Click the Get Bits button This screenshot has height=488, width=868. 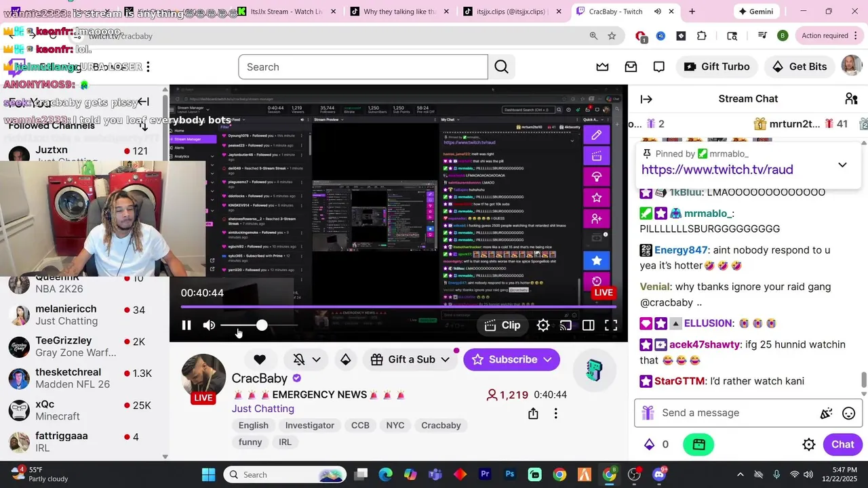[800, 66]
